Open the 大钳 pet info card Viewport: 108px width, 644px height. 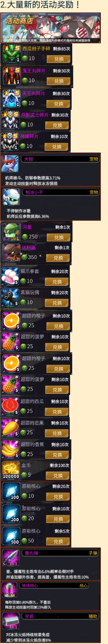click(x=50, y=170)
